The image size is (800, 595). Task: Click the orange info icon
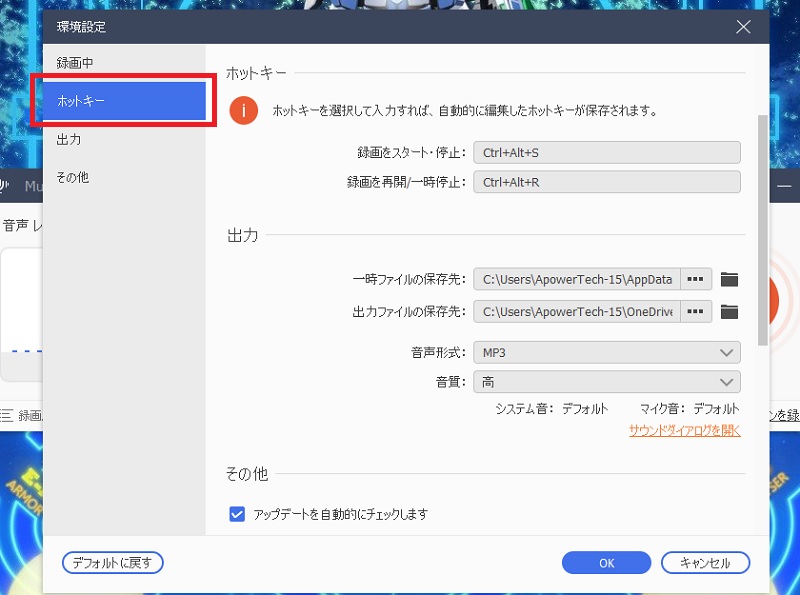244,110
